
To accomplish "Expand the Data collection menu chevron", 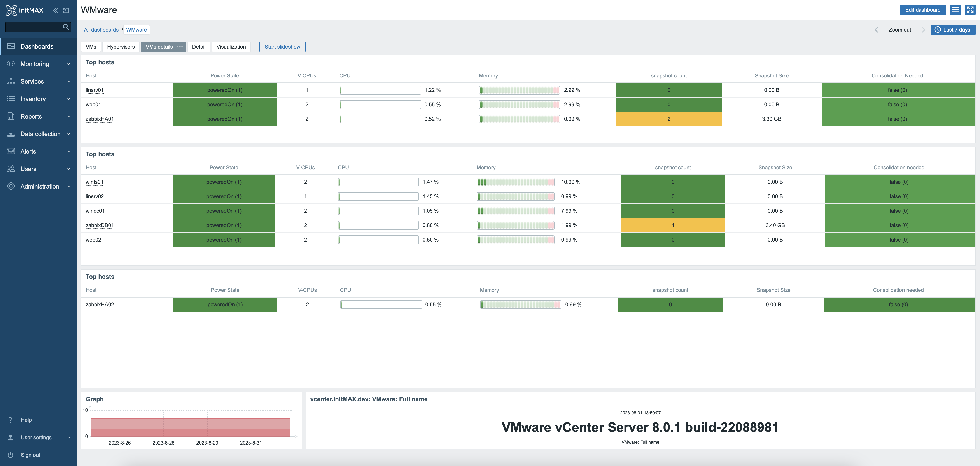I will [x=69, y=134].
